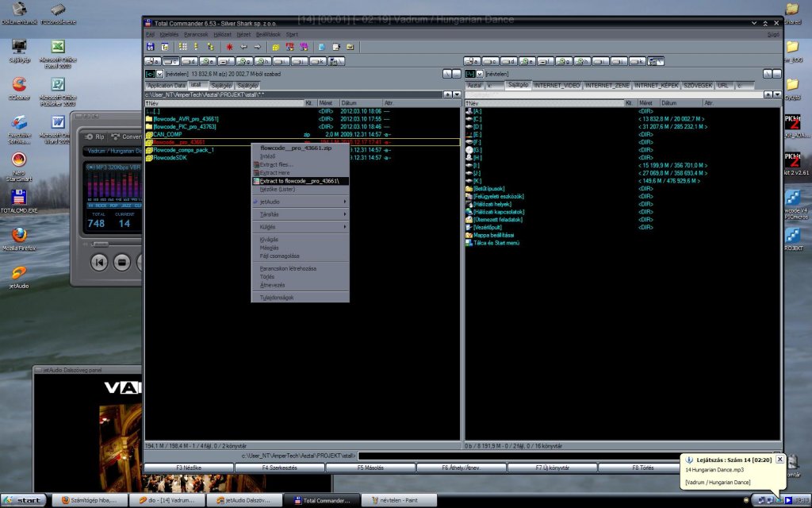Click the F4 Szerkesztés button
This screenshot has height=508, width=812.
click(280, 468)
